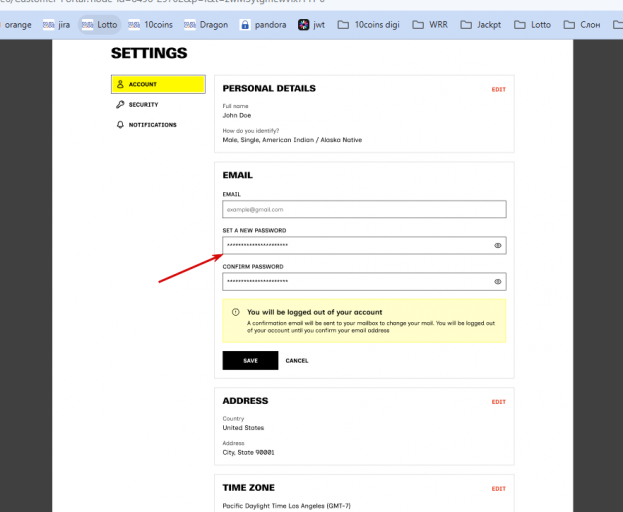Click the Email input field
This screenshot has width=623, height=512.
pos(364,209)
